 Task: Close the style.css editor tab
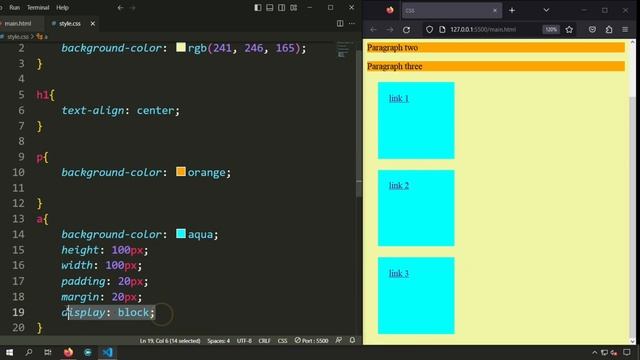[93, 24]
